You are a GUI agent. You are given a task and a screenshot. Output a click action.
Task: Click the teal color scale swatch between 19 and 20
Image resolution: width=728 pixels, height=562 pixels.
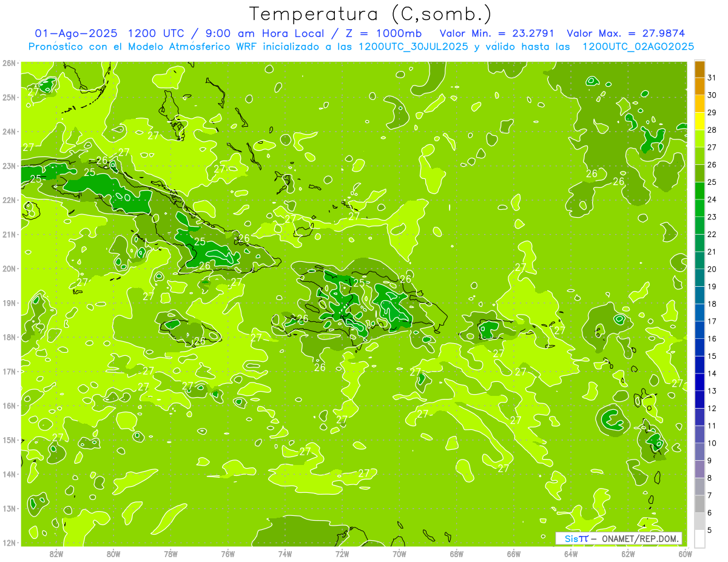[x=699, y=277]
